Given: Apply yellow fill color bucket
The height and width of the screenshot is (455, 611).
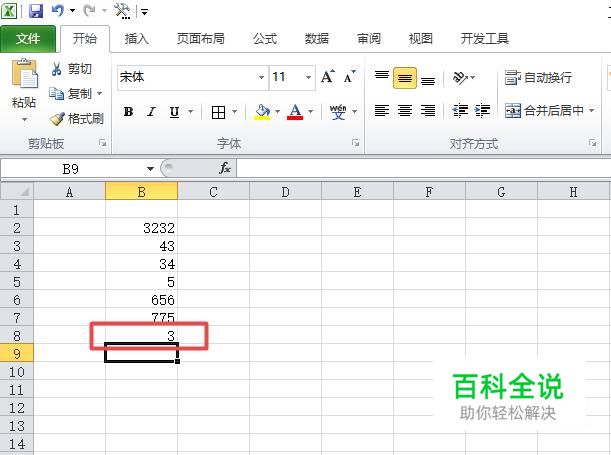Looking at the screenshot, I should click(262, 112).
